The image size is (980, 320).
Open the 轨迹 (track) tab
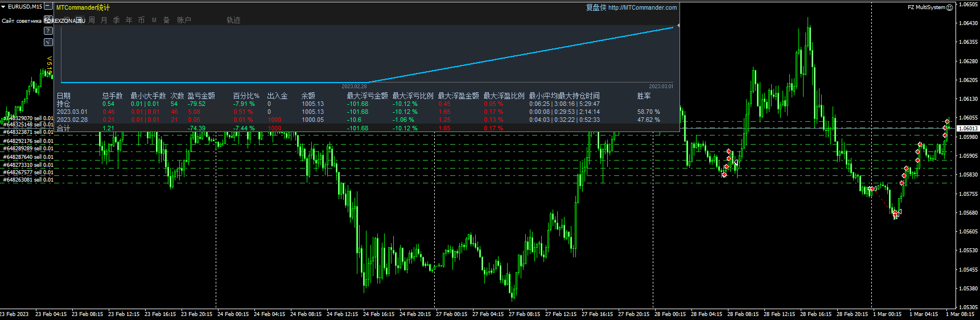tap(233, 20)
